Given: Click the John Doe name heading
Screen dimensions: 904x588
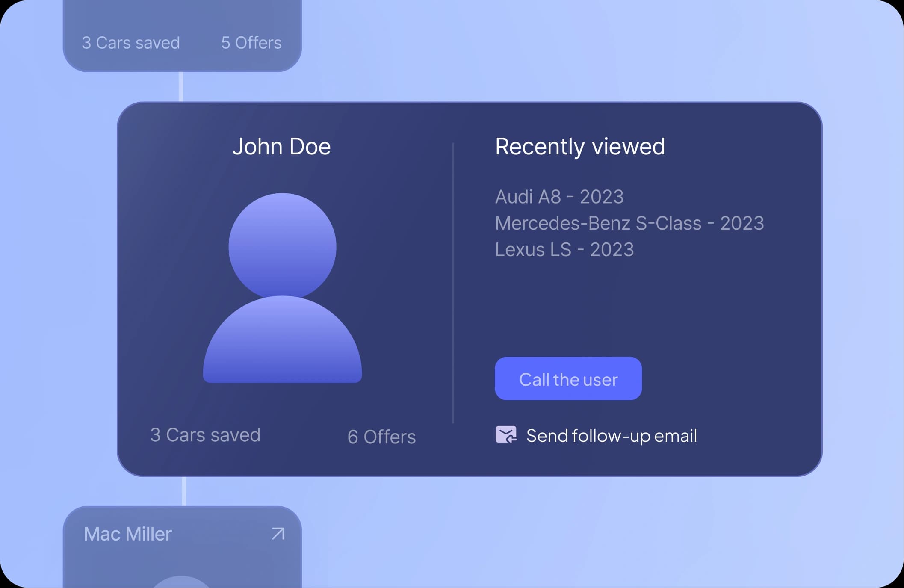Looking at the screenshot, I should tap(281, 147).
